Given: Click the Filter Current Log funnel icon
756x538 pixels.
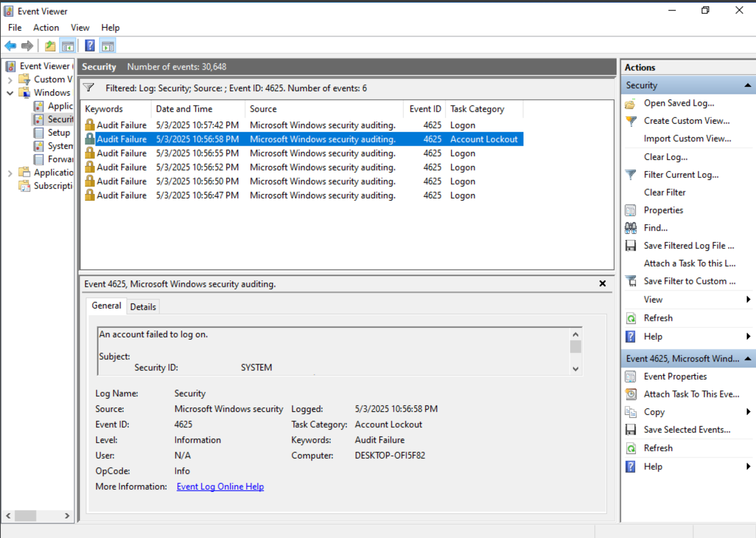Looking at the screenshot, I should point(630,174).
